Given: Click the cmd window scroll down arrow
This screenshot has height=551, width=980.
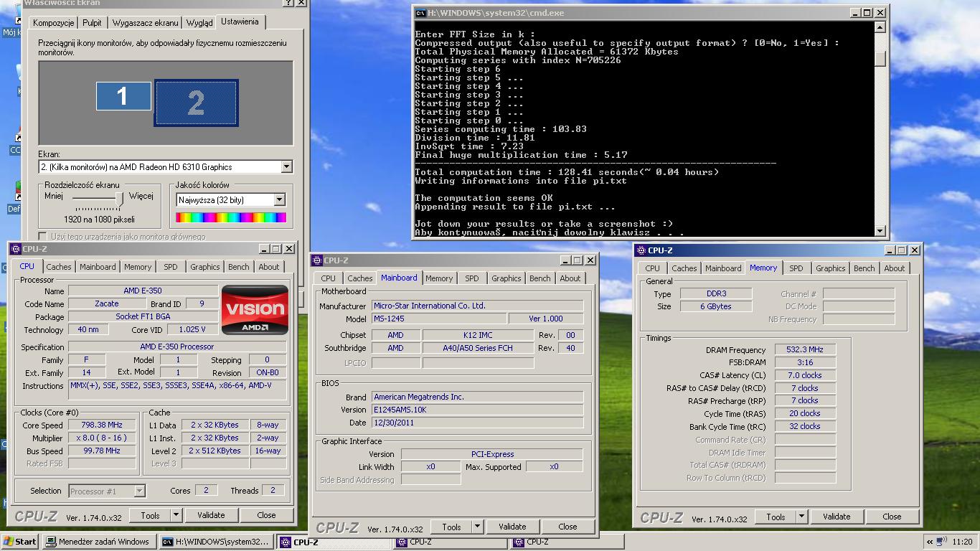Looking at the screenshot, I should click(880, 230).
